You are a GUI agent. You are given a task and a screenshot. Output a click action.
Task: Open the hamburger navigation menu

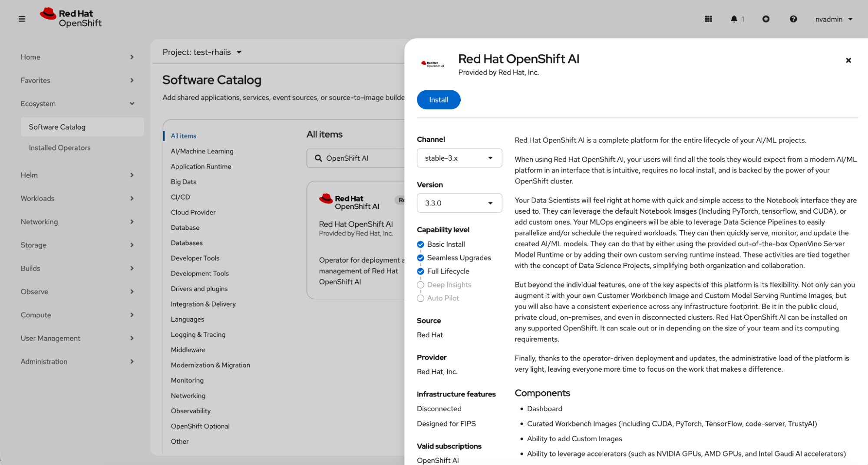[x=22, y=19]
